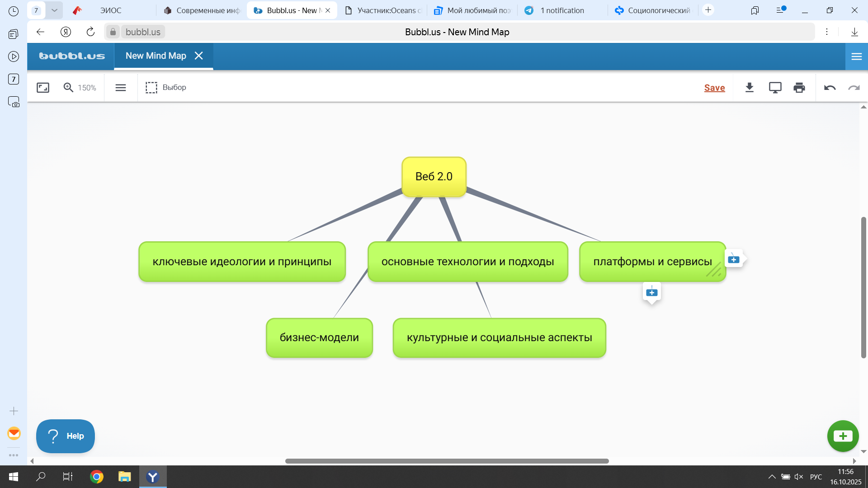Image resolution: width=868 pixels, height=488 pixels.
Task: Open the hamburger menu at top right
Action: [x=856, y=56]
